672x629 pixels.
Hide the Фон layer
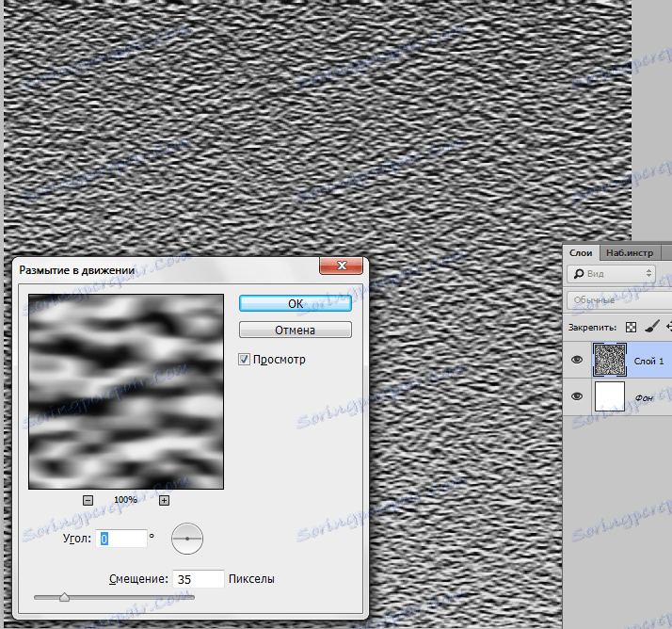click(x=577, y=396)
